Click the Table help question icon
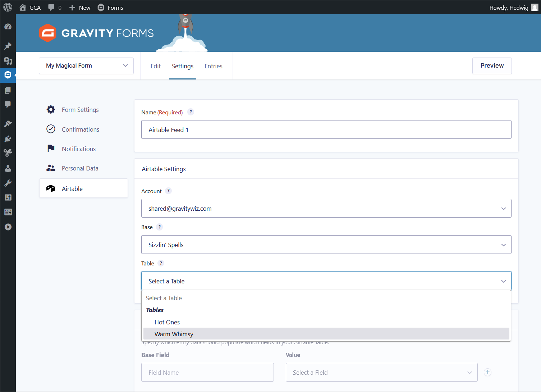 click(161, 263)
